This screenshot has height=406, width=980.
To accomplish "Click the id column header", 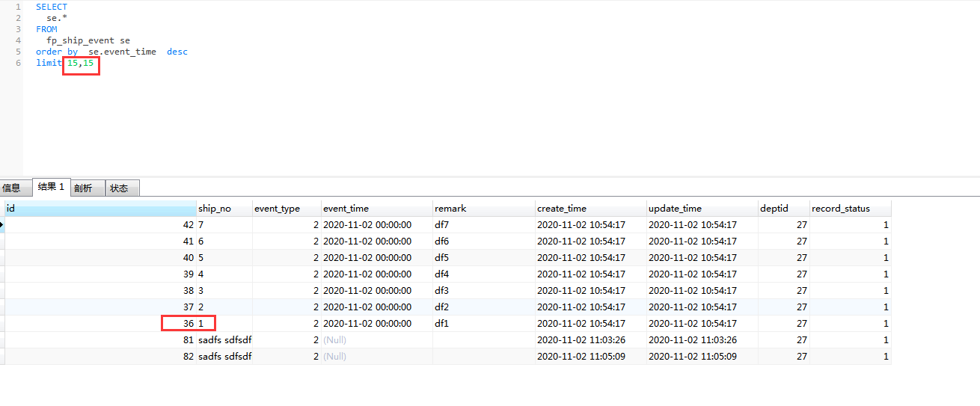I will pos(99,209).
